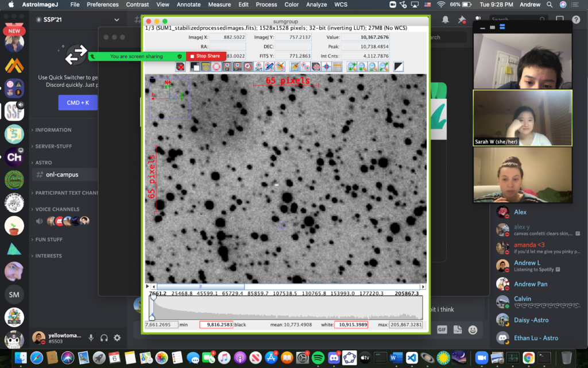Click the red crosshair astrometry icon
This screenshot has height=368, width=588.
(x=326, y=67)
